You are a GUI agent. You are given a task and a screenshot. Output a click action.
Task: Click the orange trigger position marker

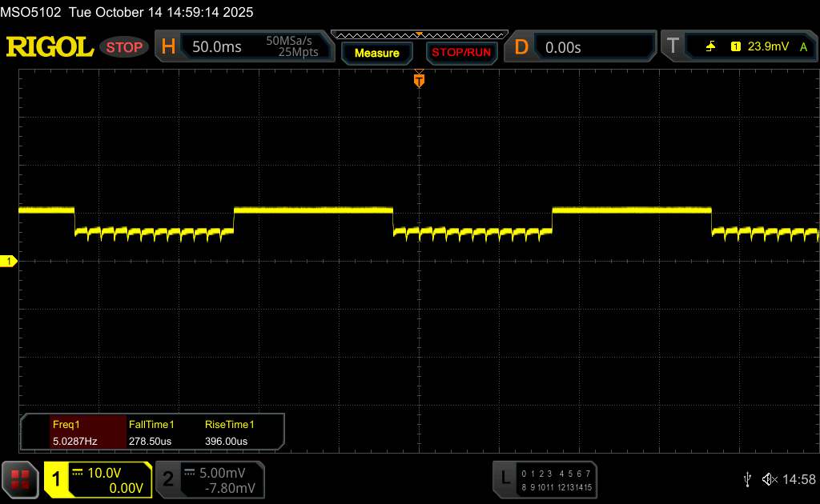pos(419,80)
